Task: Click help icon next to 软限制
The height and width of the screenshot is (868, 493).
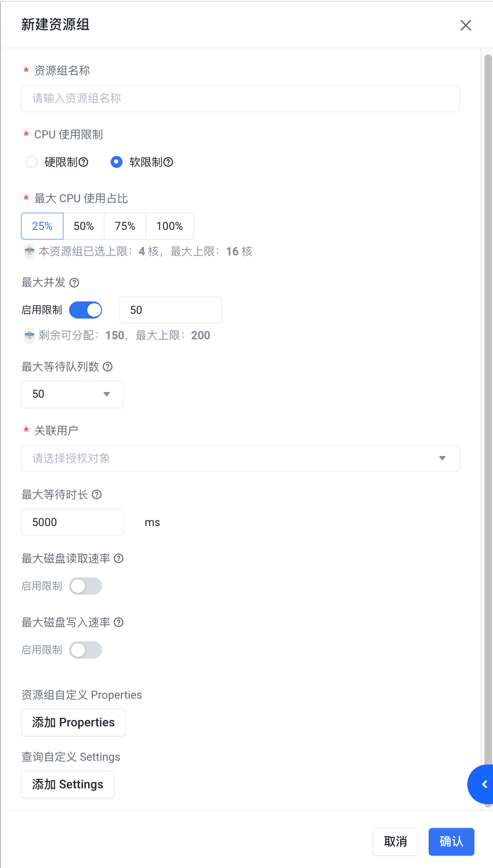Action: pos(168,162)
